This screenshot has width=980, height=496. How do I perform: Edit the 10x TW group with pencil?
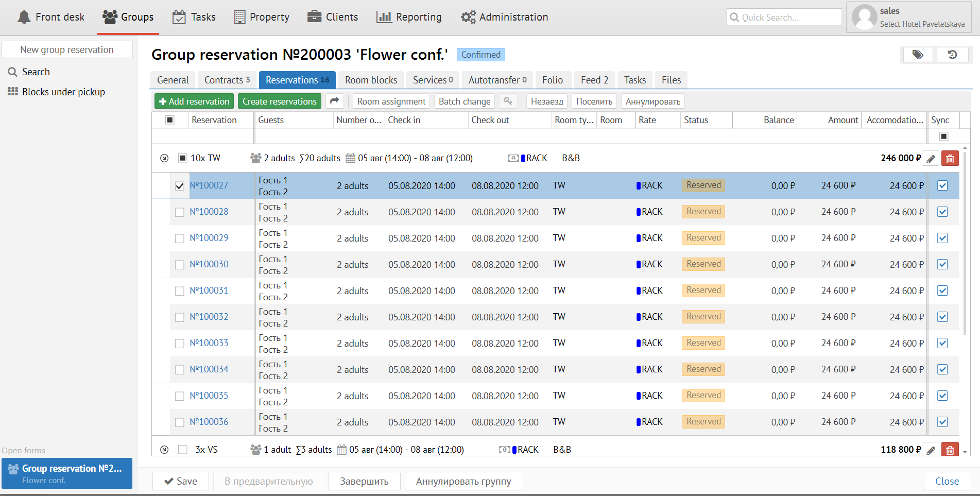(x=931, y=159)
